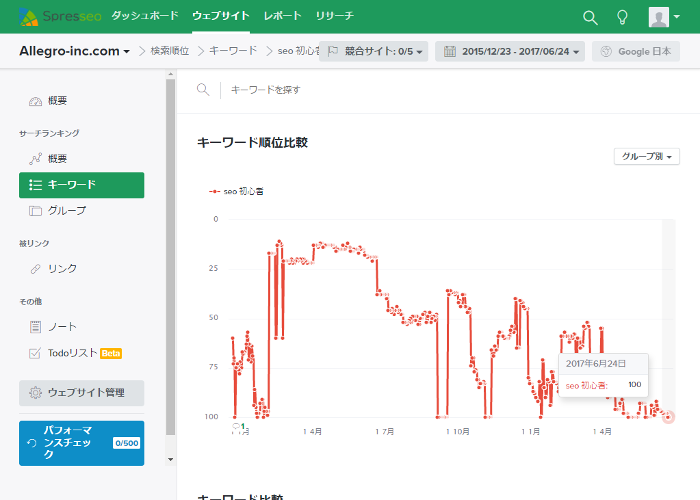700x500 pixels.
Task: Open the user avatar menu
Action: [664, 17]
